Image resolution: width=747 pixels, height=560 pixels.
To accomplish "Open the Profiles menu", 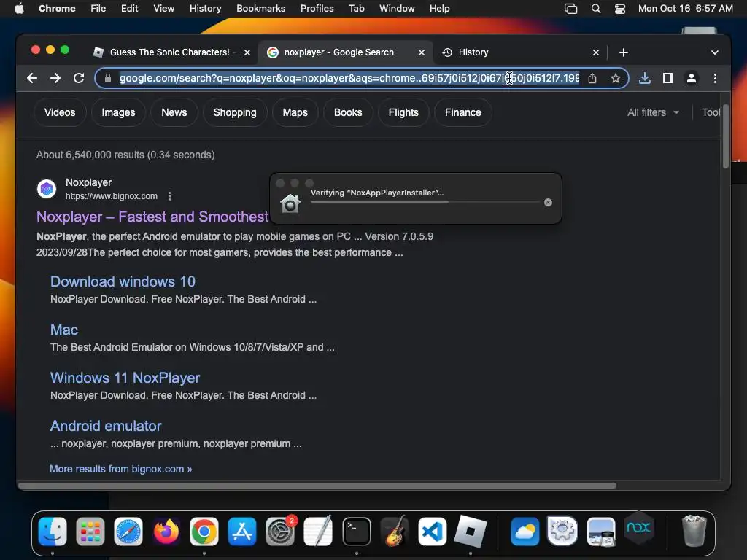I will pyautogui.click(x=317, y=9).
